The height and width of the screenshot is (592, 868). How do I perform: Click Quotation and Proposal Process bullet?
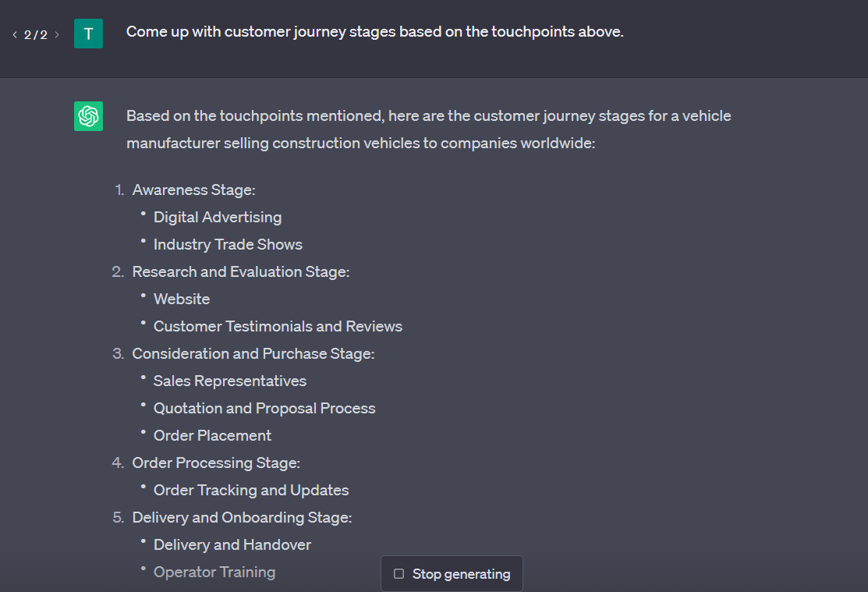(264, 408)
